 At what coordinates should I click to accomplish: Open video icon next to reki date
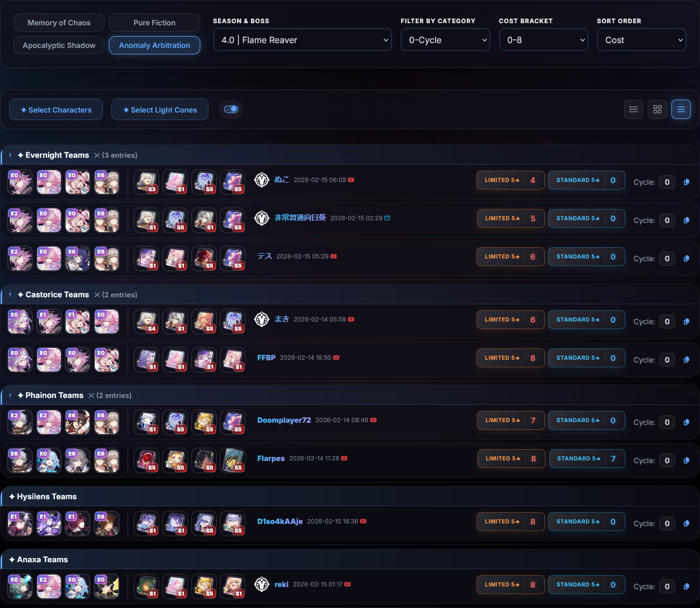coord(347,584)
